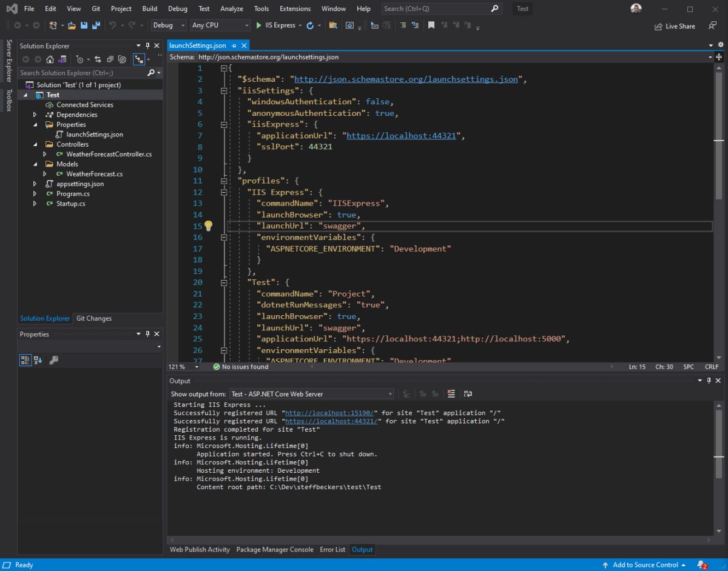Toggle Categorized view in the Properties panel
The image size is (728, 571).
point(25,360)
